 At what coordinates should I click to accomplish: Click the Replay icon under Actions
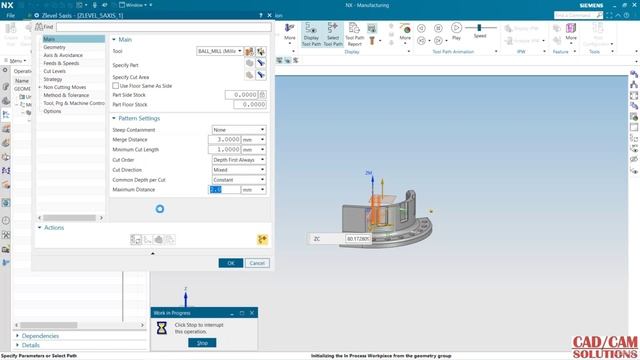click(x=147, y=240)
